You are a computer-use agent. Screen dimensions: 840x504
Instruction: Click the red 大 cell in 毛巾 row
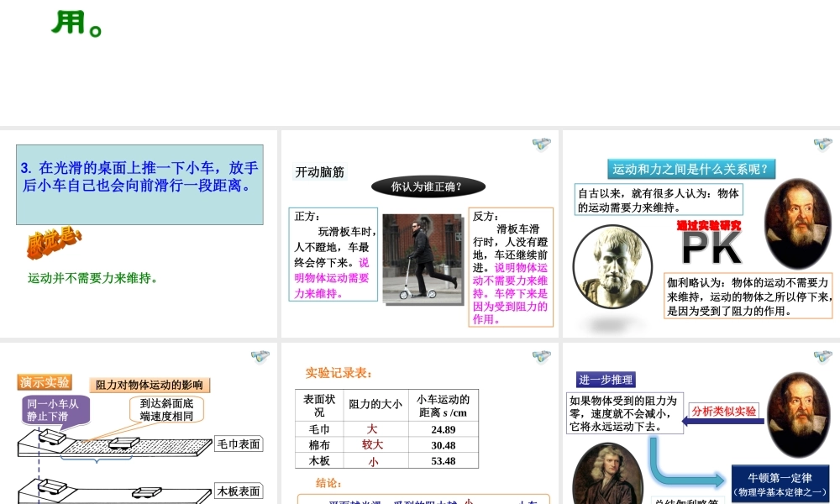click(372, 429)
